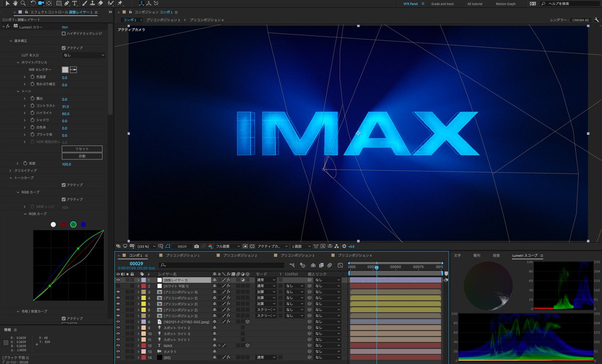
Task: Select the white RGB curve channel dot
Action: (53, 224)
